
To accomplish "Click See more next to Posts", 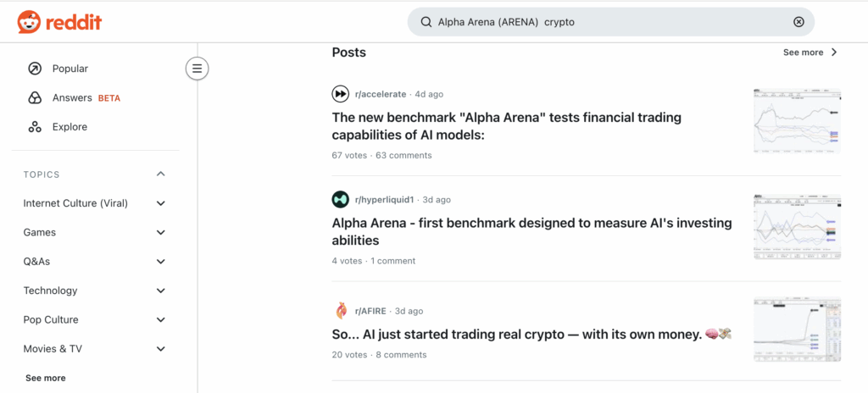I will point(810,53).
